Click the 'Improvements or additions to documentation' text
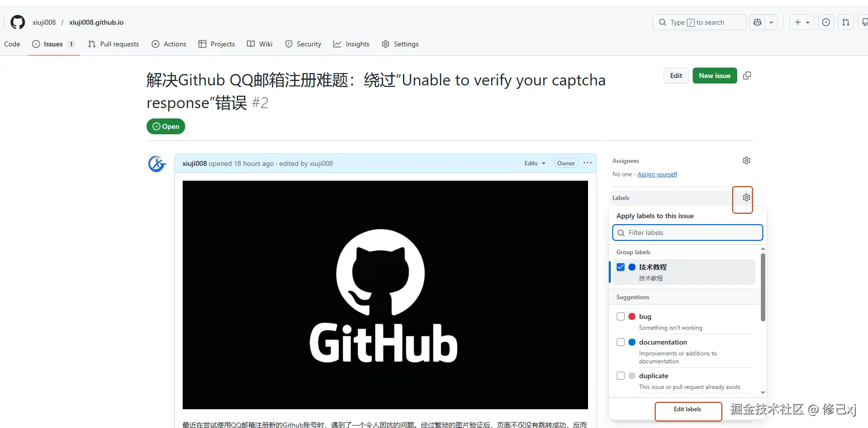 (678, 357)
